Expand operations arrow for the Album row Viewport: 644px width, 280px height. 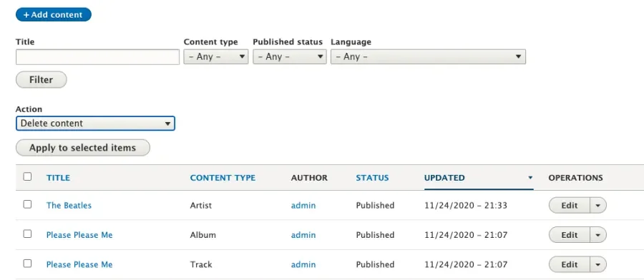pyautogui.click(x=598, y=235)
